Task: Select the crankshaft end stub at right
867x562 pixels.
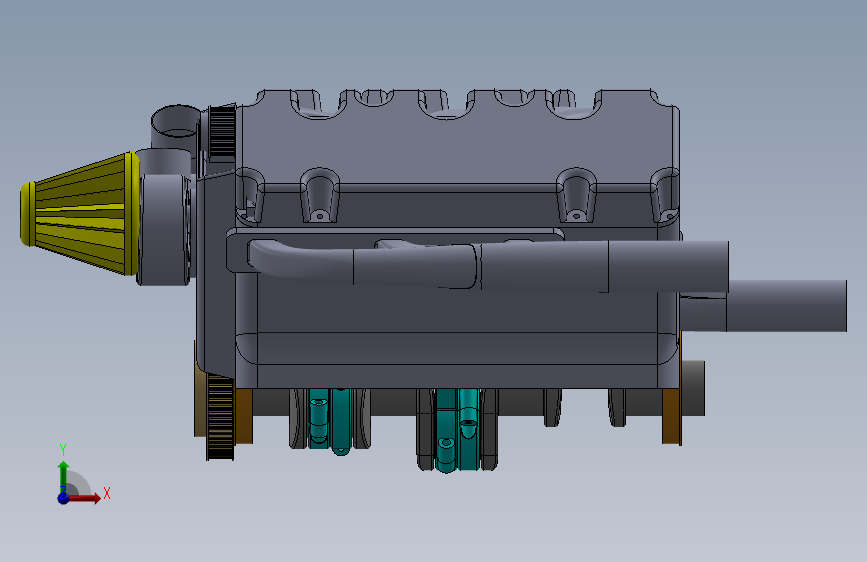Action: tap(693, 388)
